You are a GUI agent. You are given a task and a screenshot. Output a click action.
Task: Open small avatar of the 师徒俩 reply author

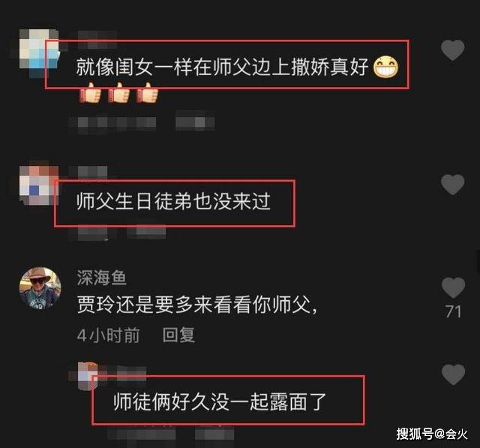(x=88, y=376)
